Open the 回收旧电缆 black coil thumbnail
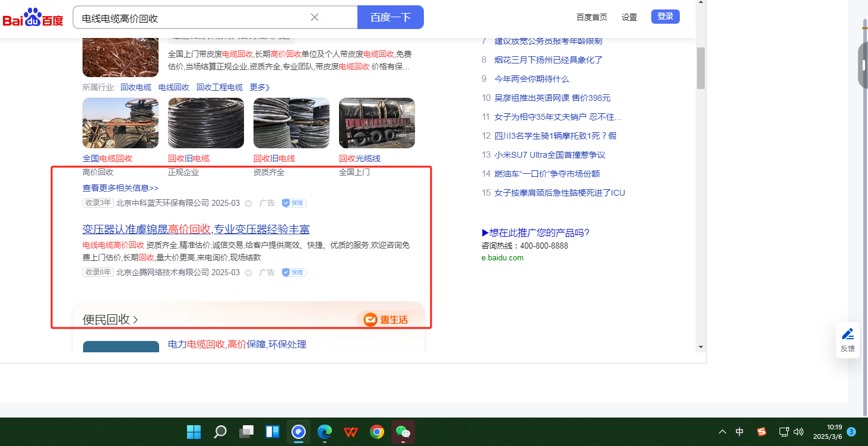Screen dimensions: 868x446 click(x=206, y=123)
